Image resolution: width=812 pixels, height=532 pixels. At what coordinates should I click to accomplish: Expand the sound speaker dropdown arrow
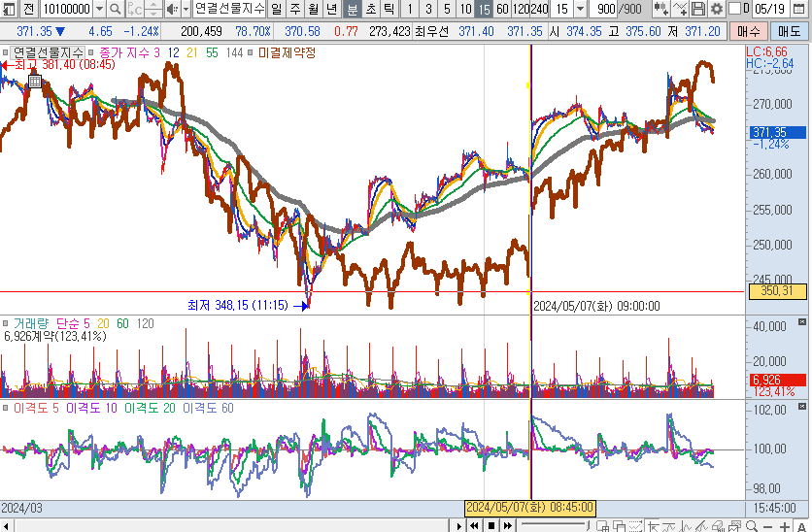click(x=185, y=9)
